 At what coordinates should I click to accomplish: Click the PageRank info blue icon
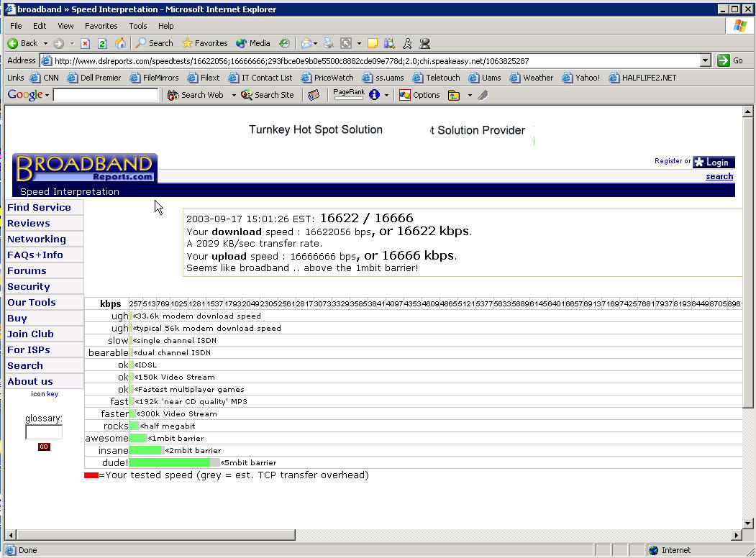point(374,95)
